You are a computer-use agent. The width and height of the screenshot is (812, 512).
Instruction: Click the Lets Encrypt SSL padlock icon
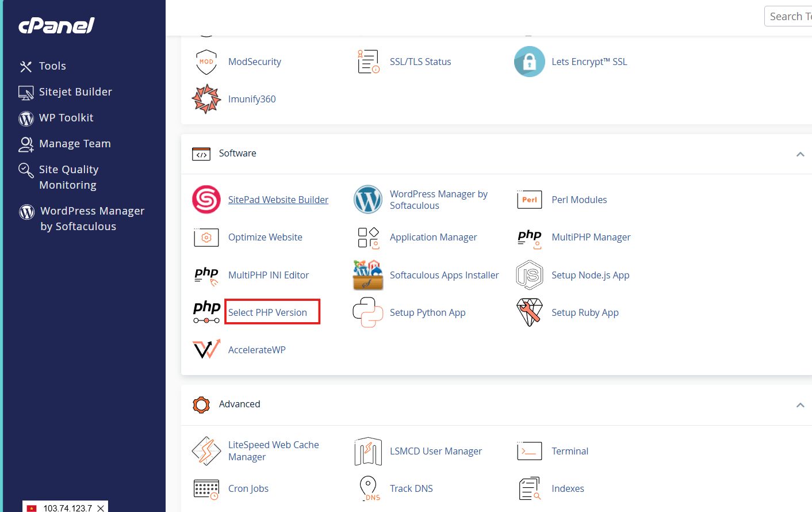530,62
